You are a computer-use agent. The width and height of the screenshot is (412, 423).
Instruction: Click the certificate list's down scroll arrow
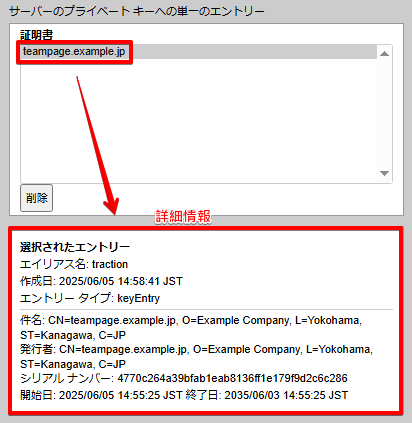coord(384,173)
